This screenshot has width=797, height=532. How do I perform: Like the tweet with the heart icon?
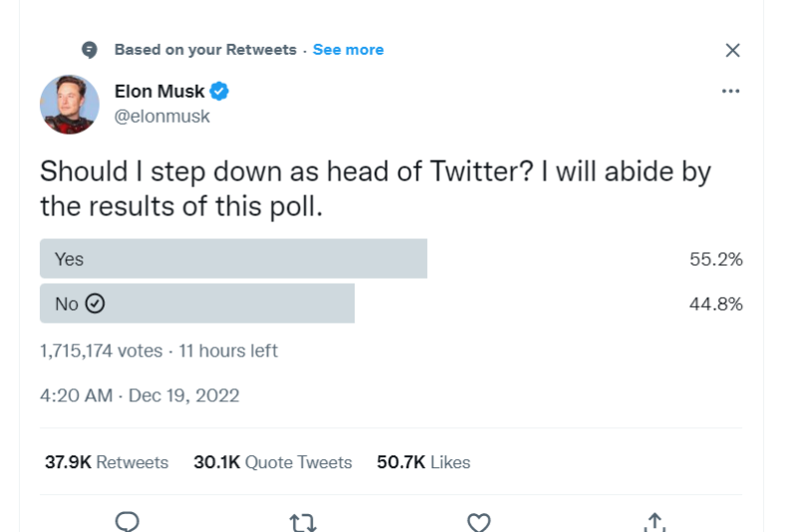479,523
